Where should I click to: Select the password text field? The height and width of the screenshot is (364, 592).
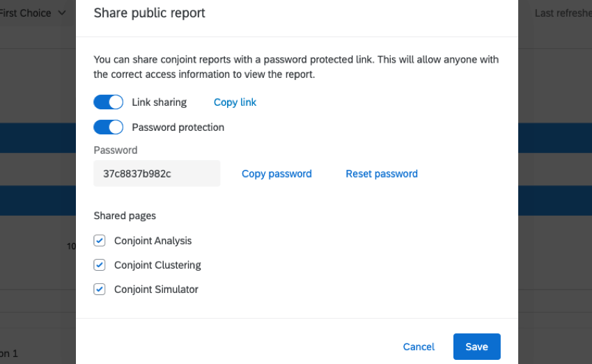click(157, 174)
